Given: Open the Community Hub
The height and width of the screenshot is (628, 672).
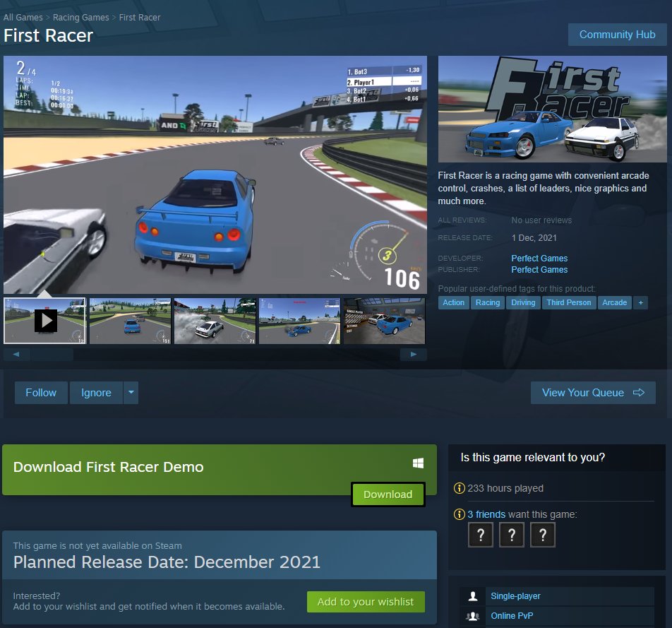Looking at the screenshot, I should coord(617,35).
